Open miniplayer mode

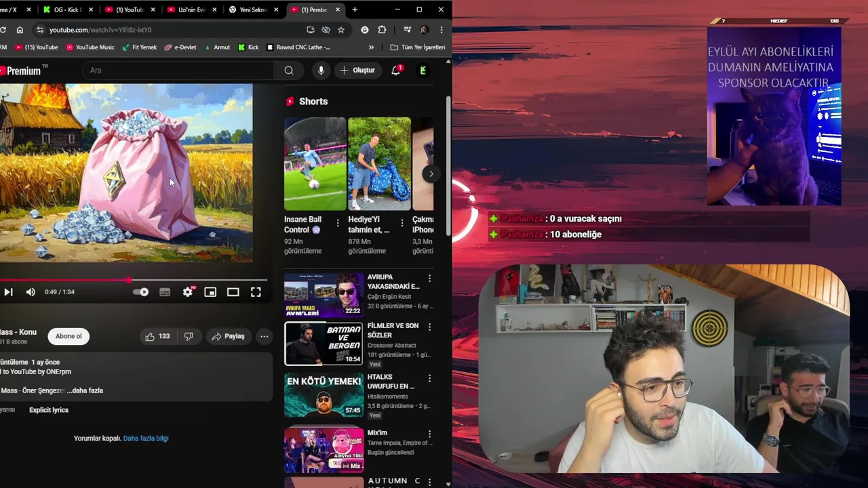coord(210,292)
